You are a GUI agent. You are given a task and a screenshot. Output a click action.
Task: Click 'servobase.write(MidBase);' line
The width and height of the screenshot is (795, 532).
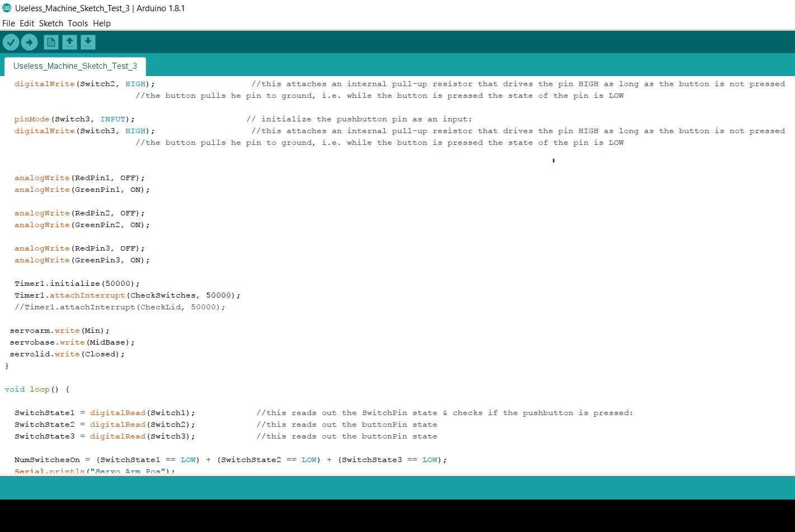click(72, 342)
